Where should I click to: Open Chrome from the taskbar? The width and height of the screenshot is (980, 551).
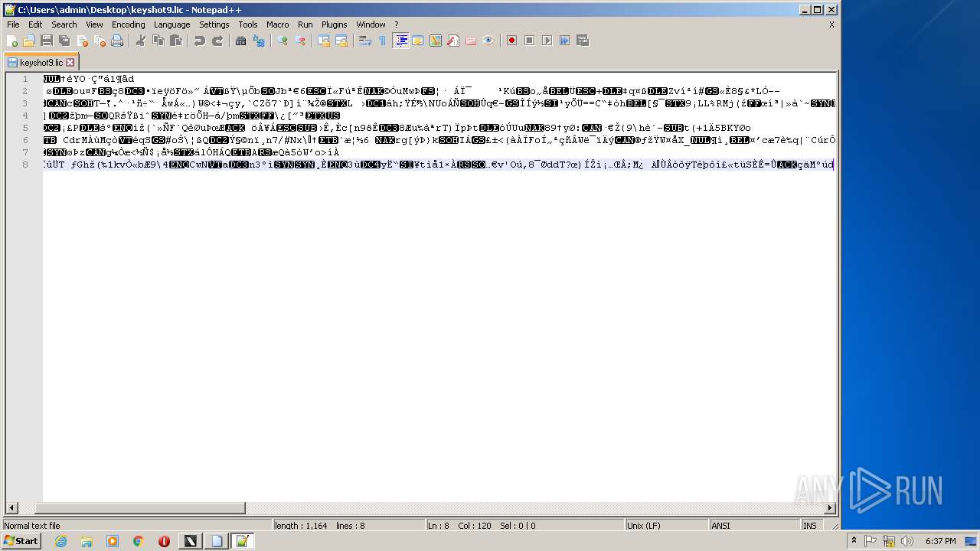click(138, 541)
